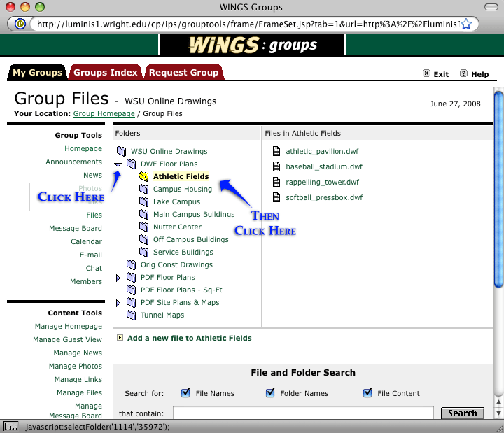Viewport: 504px width, 433px height.
Task: Click the search text input field
Action: coord(303,413)
